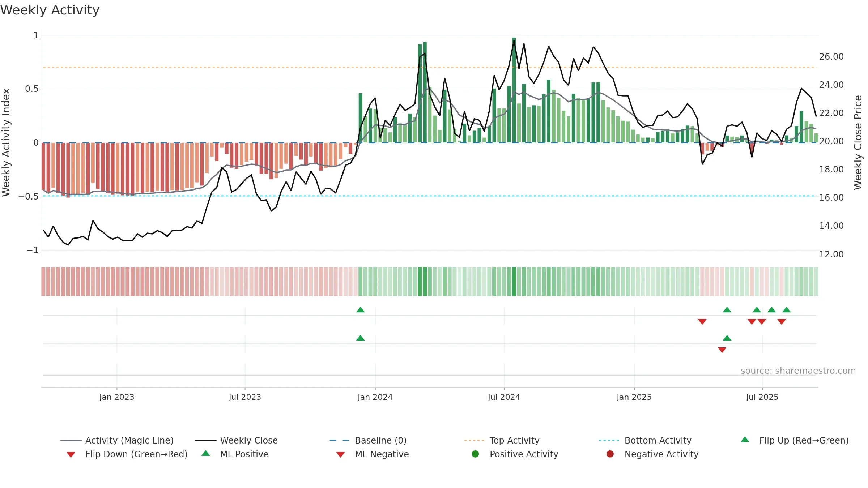Click the Positive Activity green circle icon
Screen dimensions: 868x488
[x=475, y=454]
